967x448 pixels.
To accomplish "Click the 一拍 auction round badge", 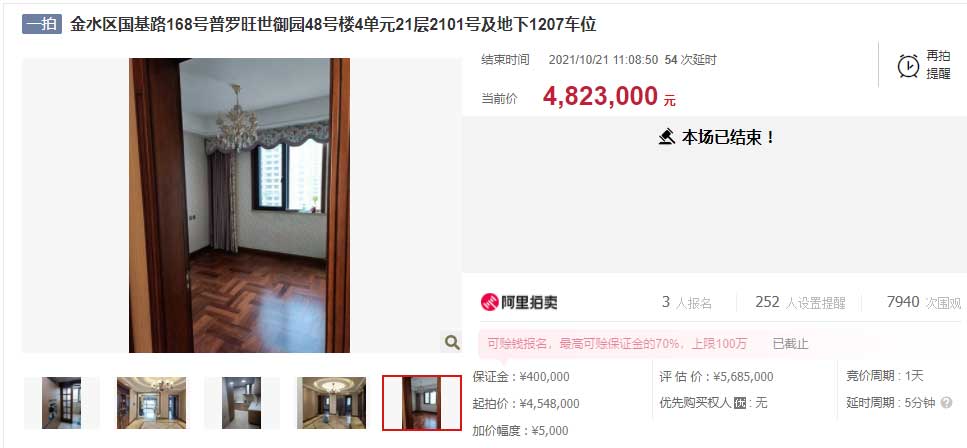I will coord(42,24).
